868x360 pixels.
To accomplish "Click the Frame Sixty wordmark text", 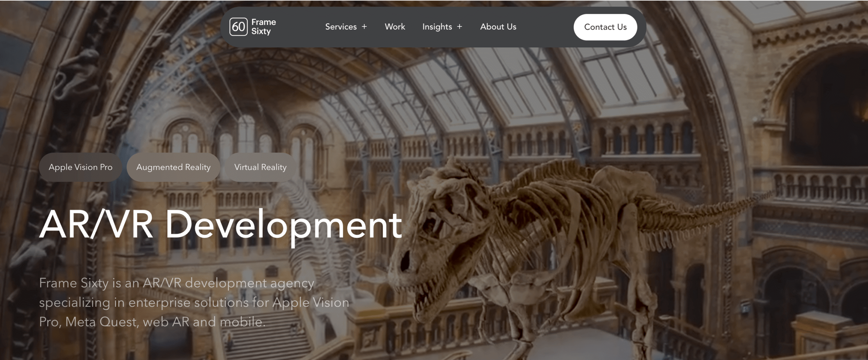I will pyautogui.click(x=263, y=27).
